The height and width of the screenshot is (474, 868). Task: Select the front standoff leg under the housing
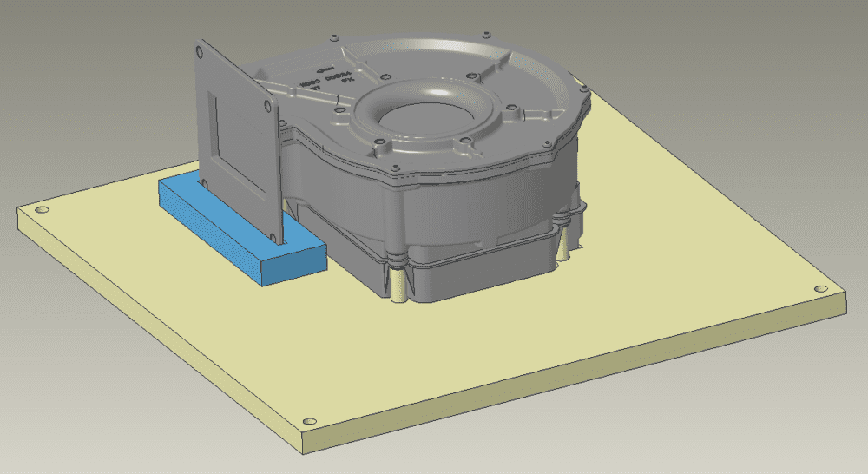pyautogui.click(x=398, y=284)
